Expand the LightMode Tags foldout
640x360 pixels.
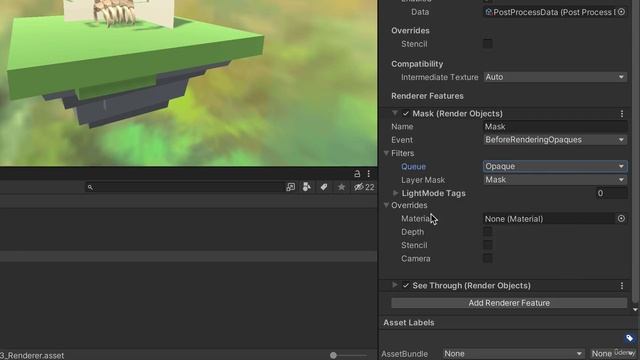click(x=395, y=193)
